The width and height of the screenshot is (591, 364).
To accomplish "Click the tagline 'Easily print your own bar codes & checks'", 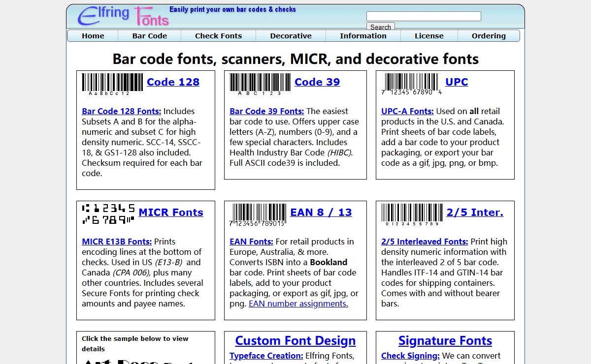I will (232, 9).
